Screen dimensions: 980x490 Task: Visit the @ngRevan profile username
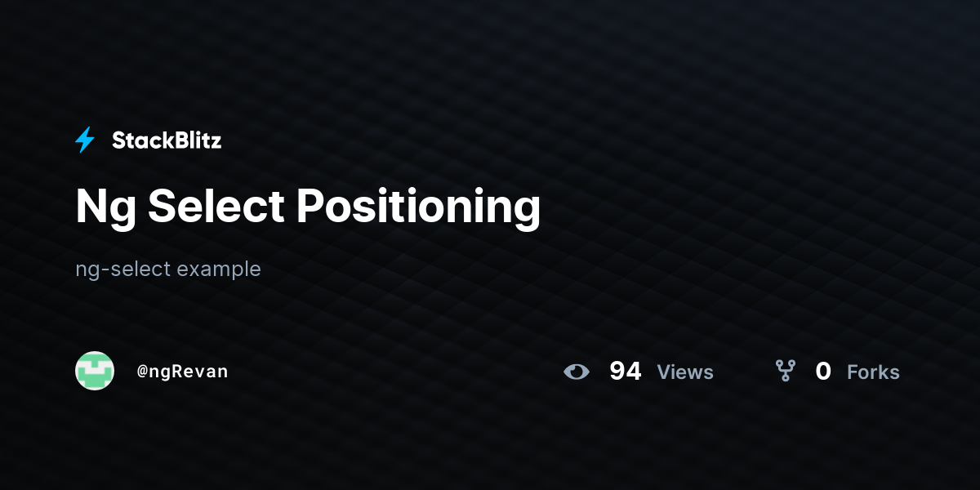(x=182, y=372)
